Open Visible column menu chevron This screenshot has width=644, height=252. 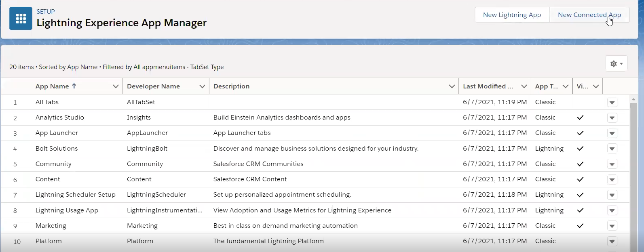(x=596, y=86)
